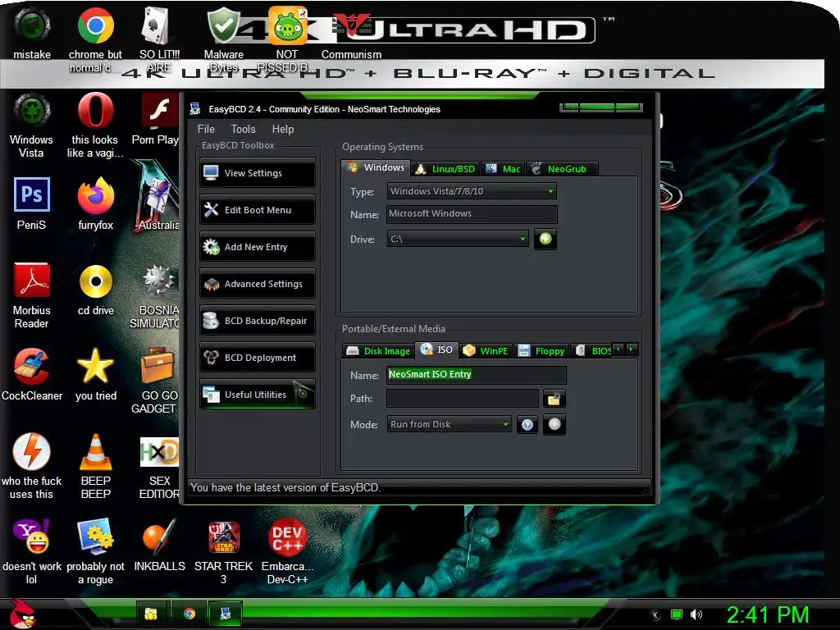This screenshot has height=630, width=840.
Task: Open Advanced Settings
Action: click(257, 284)
